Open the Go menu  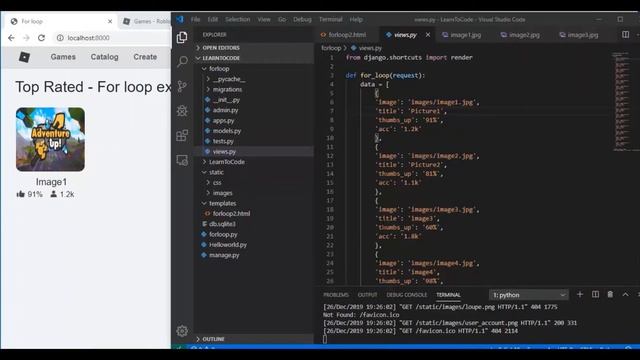282,19
